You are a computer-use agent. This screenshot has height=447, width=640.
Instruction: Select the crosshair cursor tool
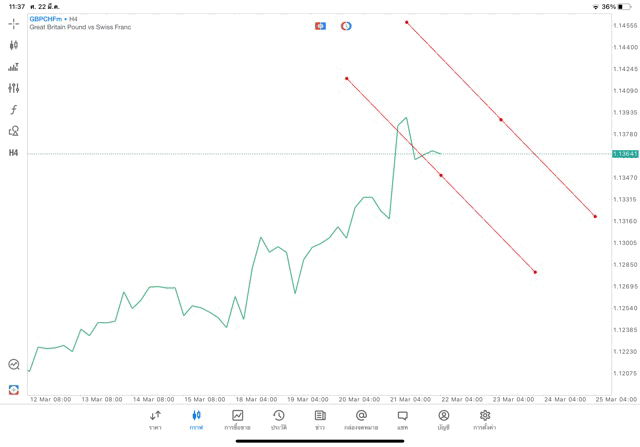click(14, 23)
